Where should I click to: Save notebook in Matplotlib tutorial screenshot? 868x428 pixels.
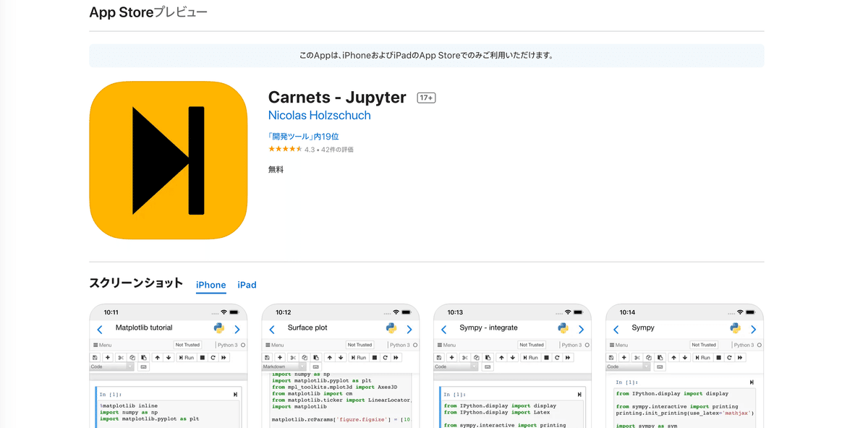pos(95,358)
